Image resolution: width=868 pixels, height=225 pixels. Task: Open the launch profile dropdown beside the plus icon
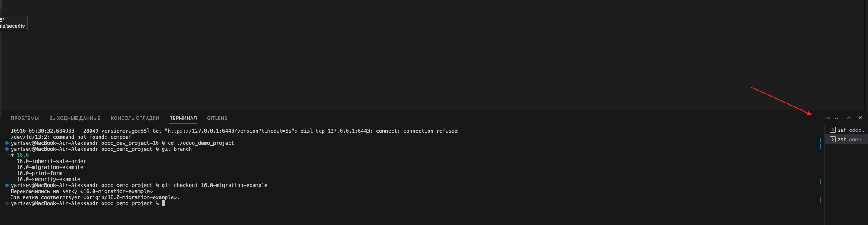(828, 119)
